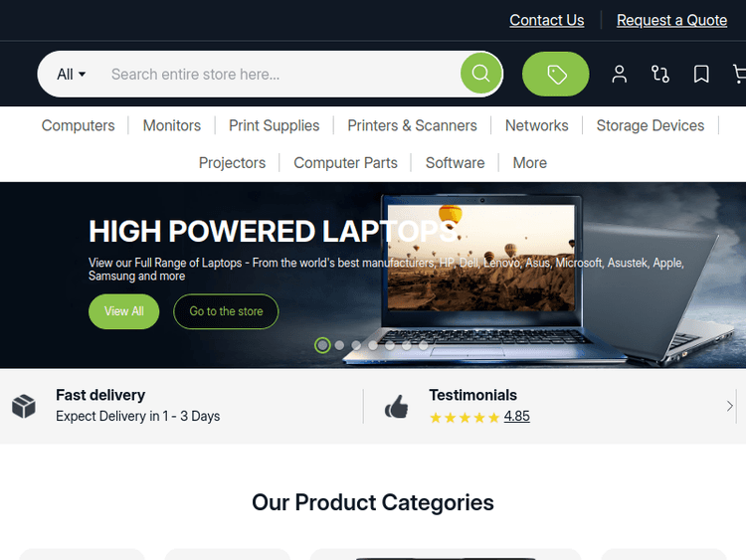Select the active first carousel dot
746x560 pixels.
point(322,345)
